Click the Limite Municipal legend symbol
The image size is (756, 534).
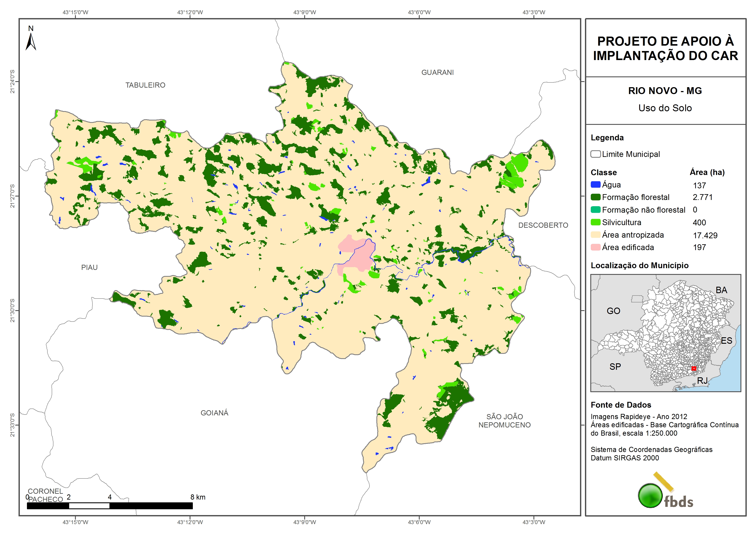click(595, 154)
